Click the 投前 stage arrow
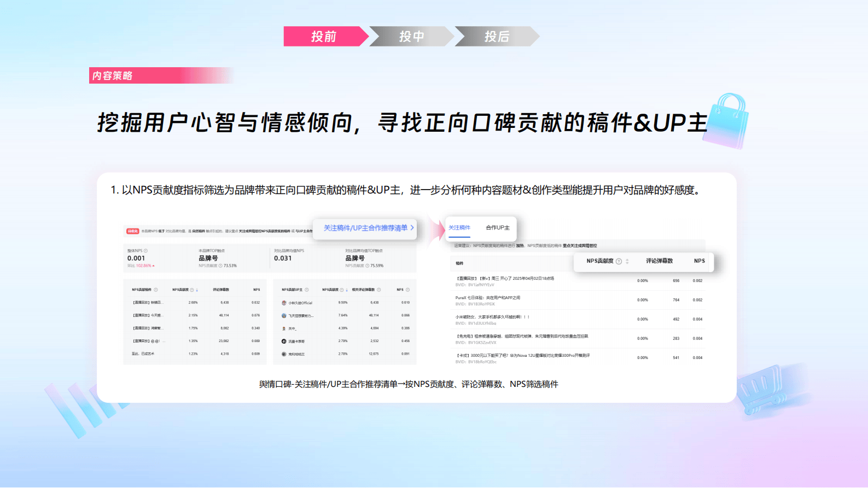The height and width of the screenshot is (488, 868). pyautogui.click(x=324, y=37)
